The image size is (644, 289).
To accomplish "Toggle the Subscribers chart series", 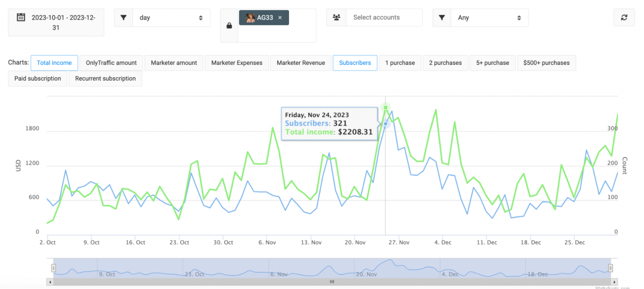I will coord(355,63).
